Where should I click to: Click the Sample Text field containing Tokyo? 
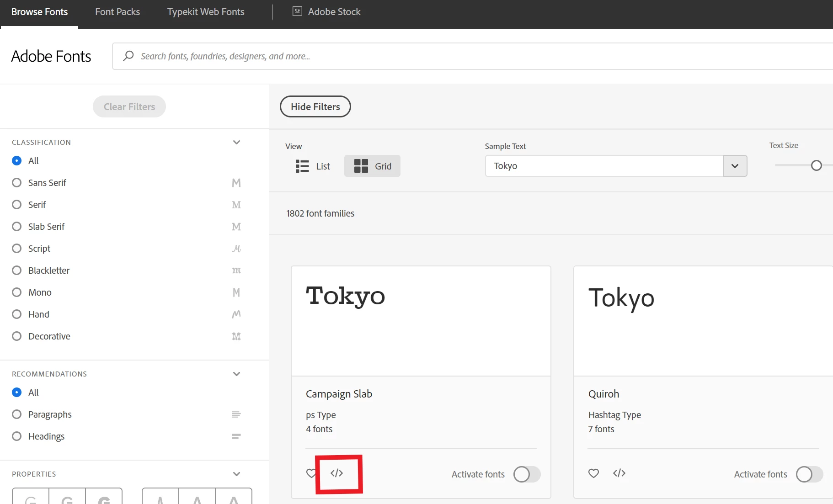604,166
